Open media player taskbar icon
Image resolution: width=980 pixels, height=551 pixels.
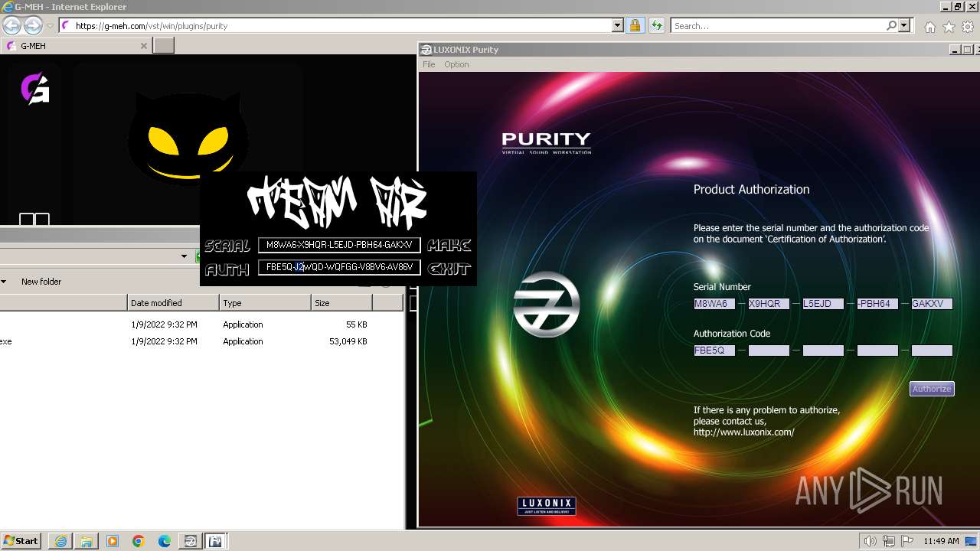[113, 541]
